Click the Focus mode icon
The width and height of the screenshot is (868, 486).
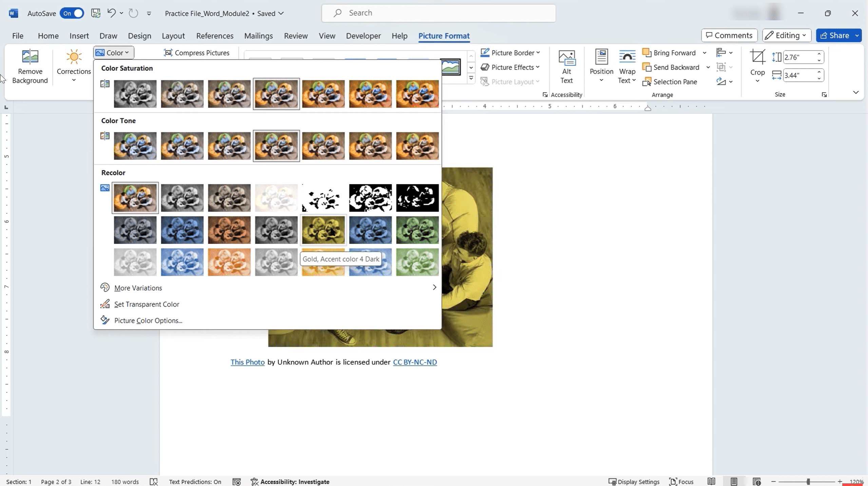681,482
